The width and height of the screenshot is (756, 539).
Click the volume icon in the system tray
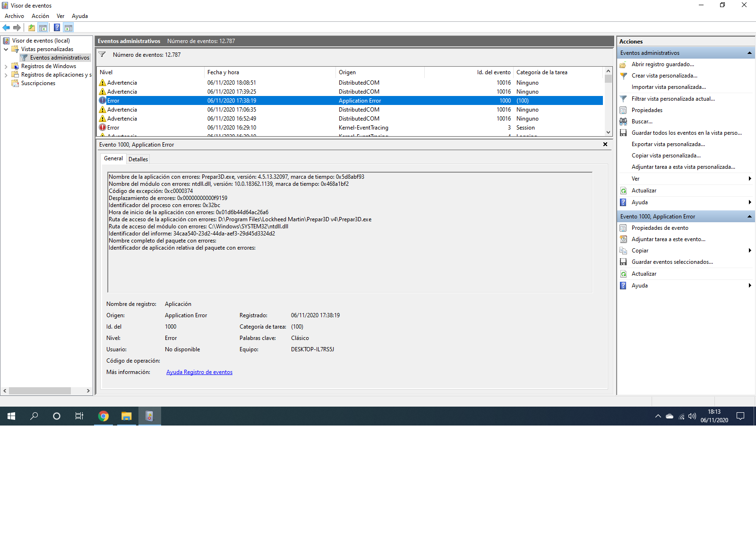point(692,416)
